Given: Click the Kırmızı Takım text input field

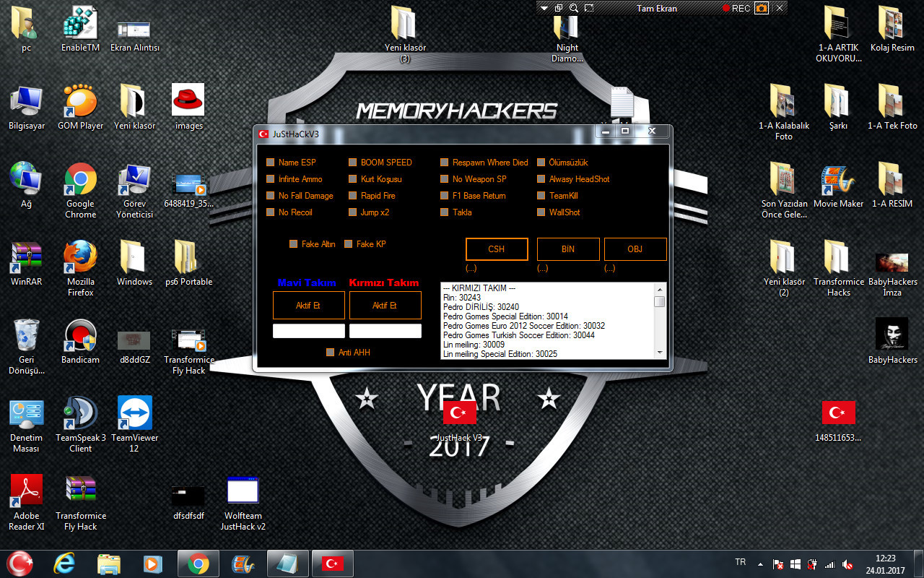Looking at the screenshot, I should tap(385, 331).
